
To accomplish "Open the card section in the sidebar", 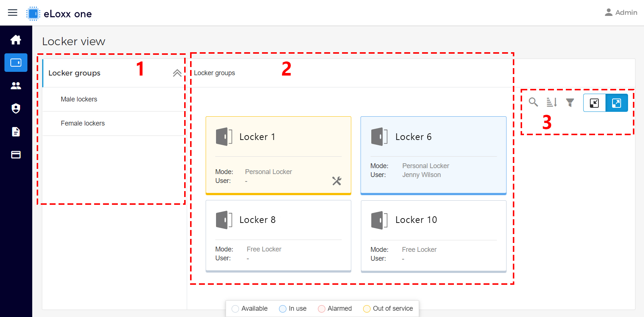I will coord(16,155).
